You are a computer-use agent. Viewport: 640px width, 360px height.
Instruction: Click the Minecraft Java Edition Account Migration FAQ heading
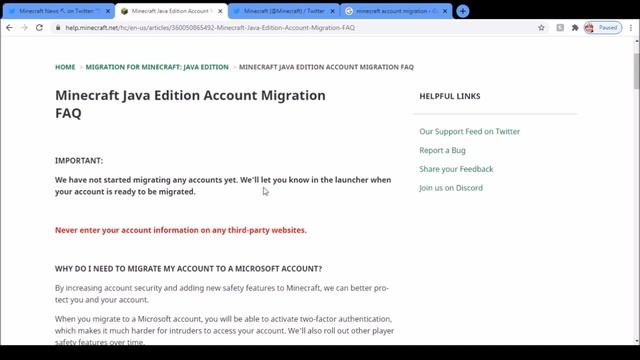tap(190, 104)
